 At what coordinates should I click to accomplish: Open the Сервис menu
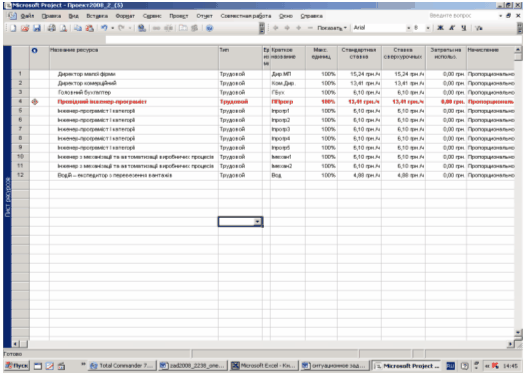pos(152,16)
